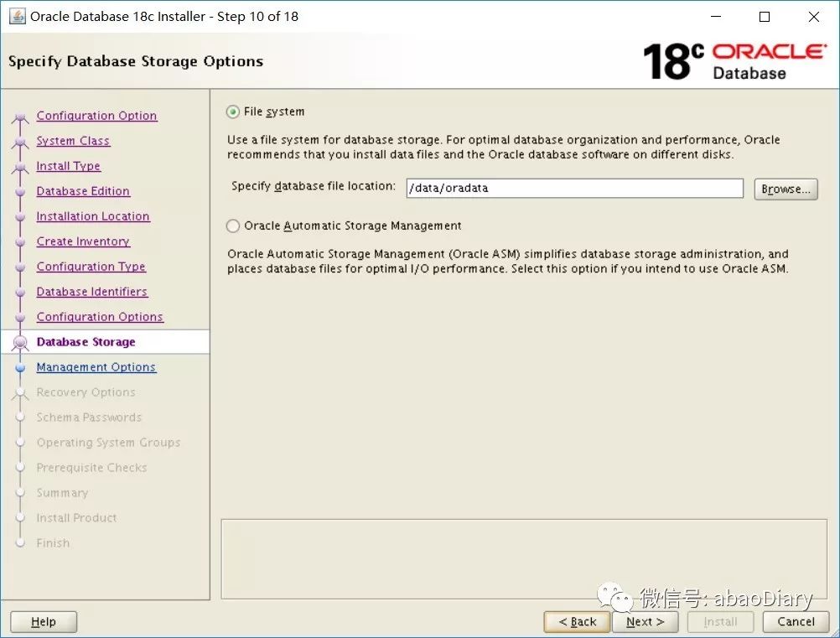Click the step marker beside Database Edition
The image size is (840, 638).
(20, 192)
